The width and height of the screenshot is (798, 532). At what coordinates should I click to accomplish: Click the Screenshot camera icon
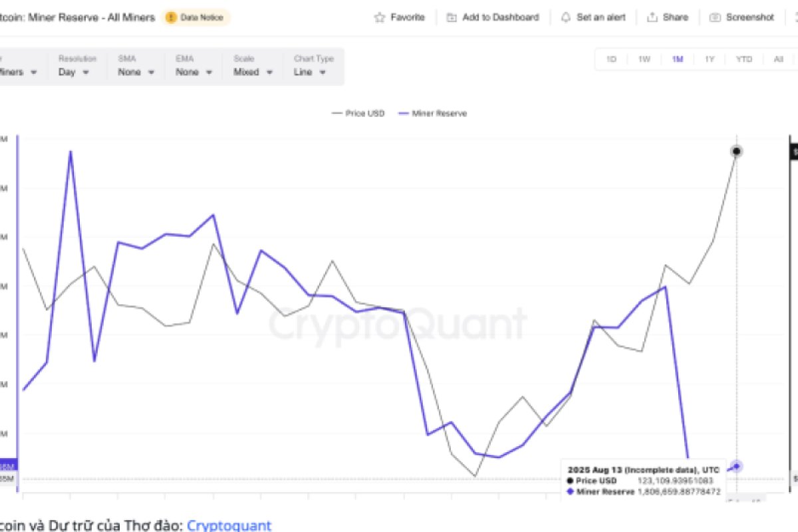point(715,18)
